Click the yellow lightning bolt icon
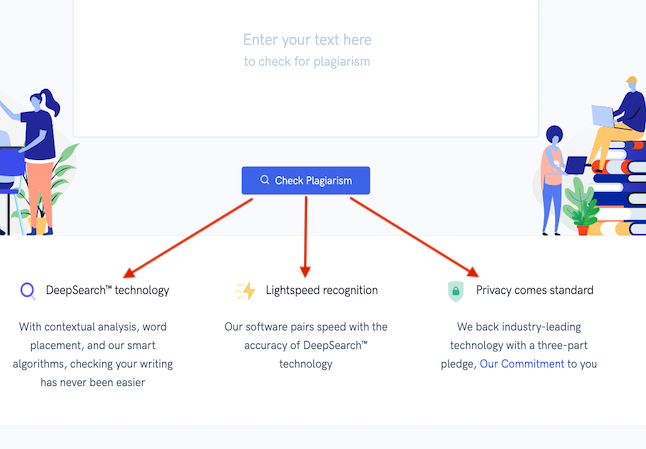This screenshot has height=449, width=646. 246,291
